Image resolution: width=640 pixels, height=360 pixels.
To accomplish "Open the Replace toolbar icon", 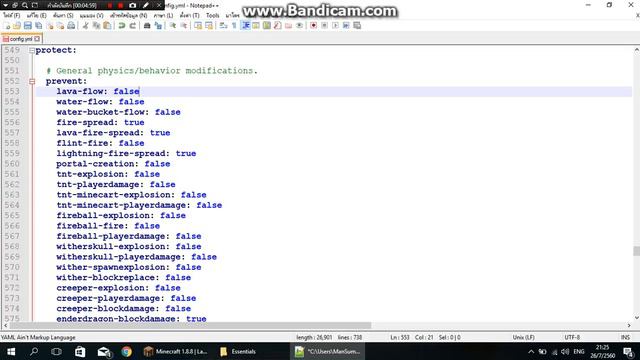I will (158, 26).
